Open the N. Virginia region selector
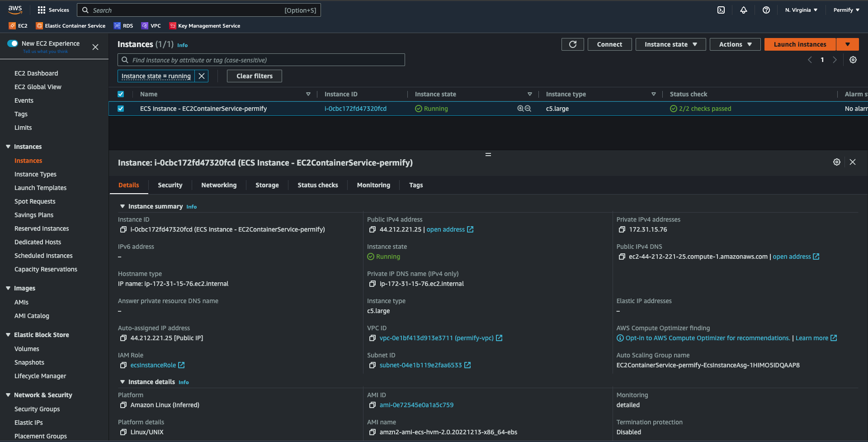This screenshot has width=868, height=442. pos(801,10)
